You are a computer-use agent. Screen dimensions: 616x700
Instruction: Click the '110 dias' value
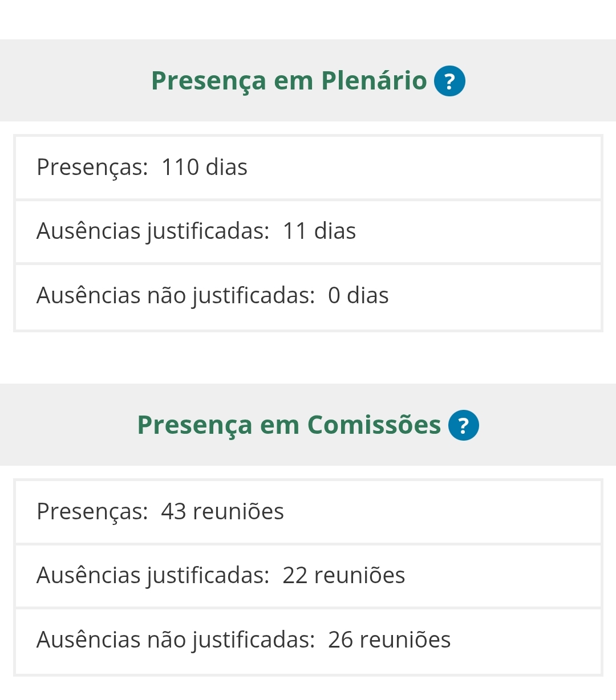(204, 168)
